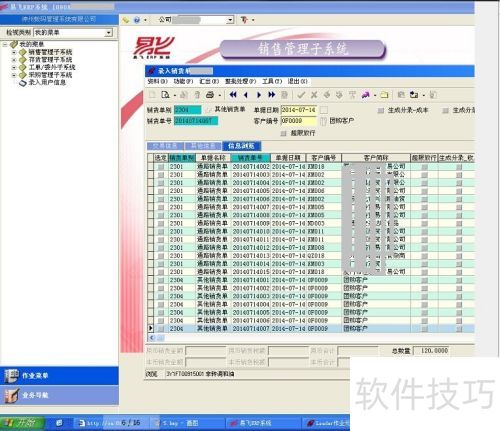The height and width of the screenshot is (431, 500).
Task: Click the 退出 menu item
Action: tap(297, 81)
